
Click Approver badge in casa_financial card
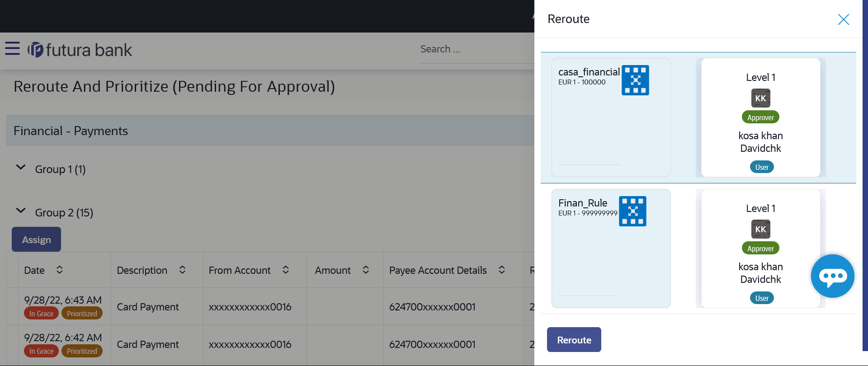coord(760,117)
